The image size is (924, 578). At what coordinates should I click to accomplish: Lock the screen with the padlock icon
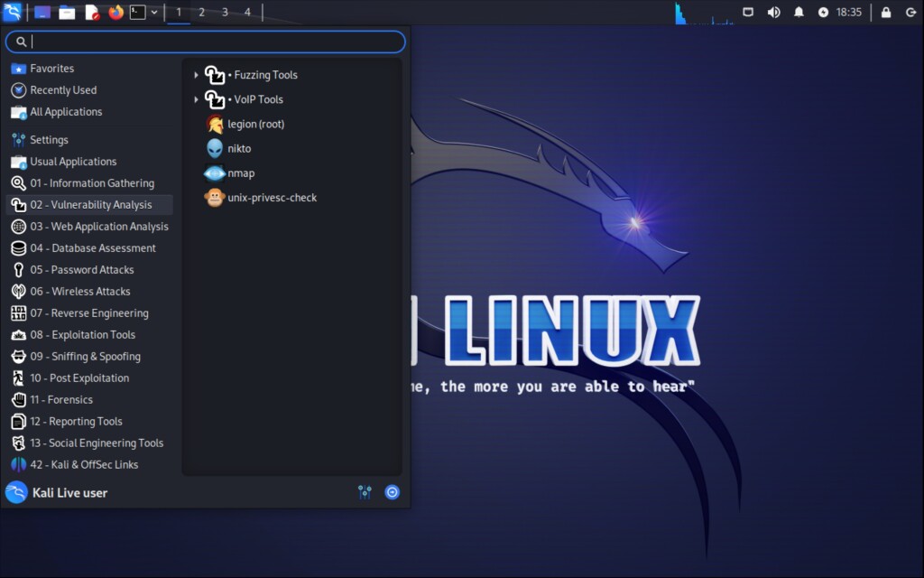pos(886,12)
